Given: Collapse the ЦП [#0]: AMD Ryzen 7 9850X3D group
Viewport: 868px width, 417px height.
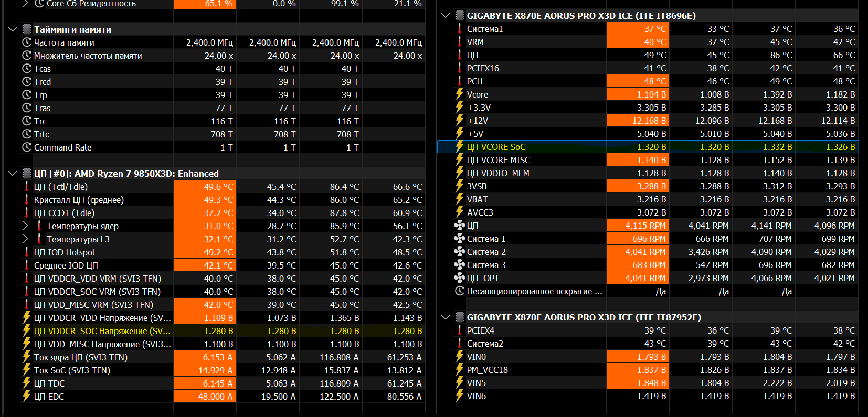Looking at the screenshot, I should (x=13, y=174).
